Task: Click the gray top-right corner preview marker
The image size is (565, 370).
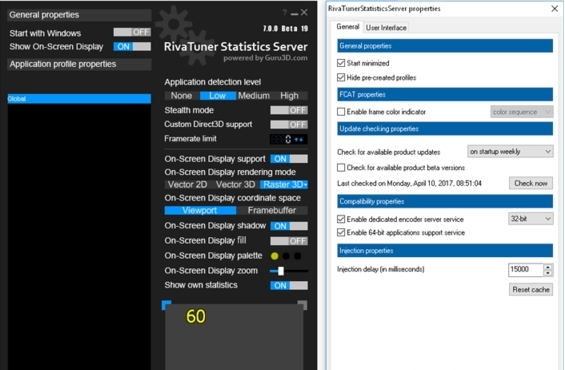Action: pyautogui.click(x=302, y=305)
